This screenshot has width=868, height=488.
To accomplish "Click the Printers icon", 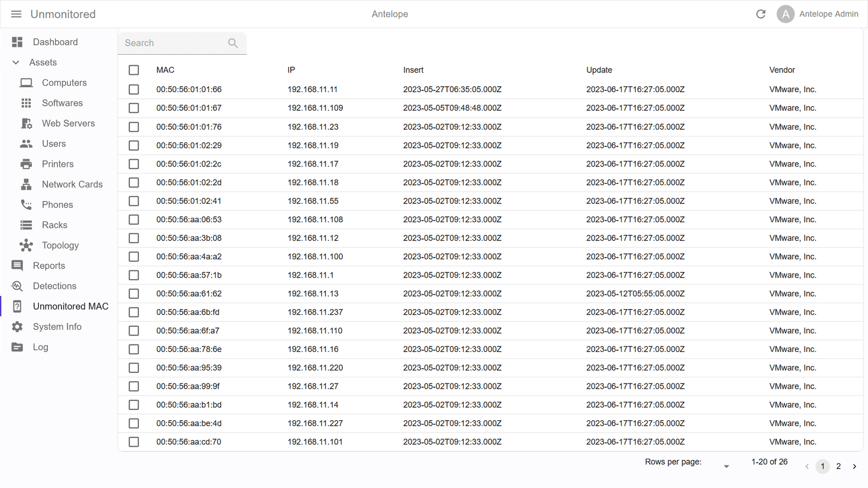I will 26,164.
